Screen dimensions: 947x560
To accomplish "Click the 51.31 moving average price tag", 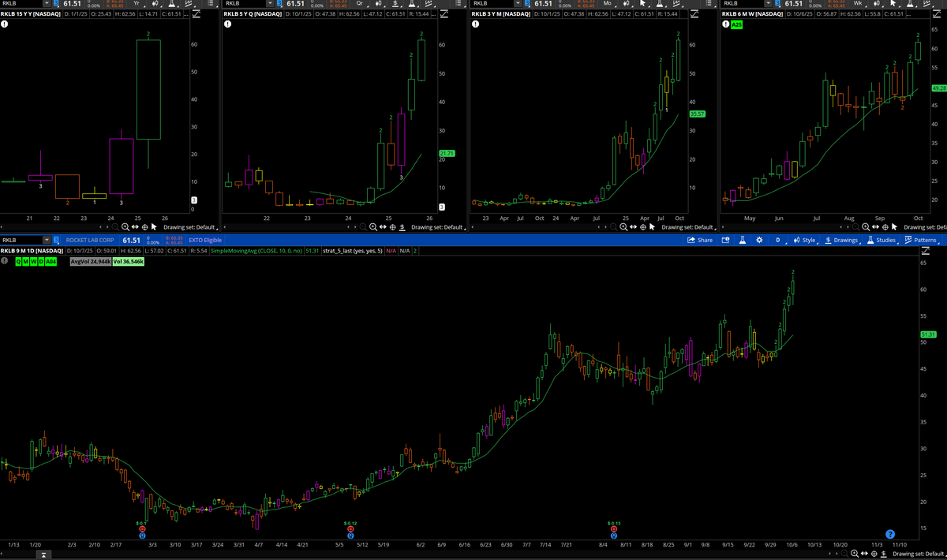I will click(927, 335).
